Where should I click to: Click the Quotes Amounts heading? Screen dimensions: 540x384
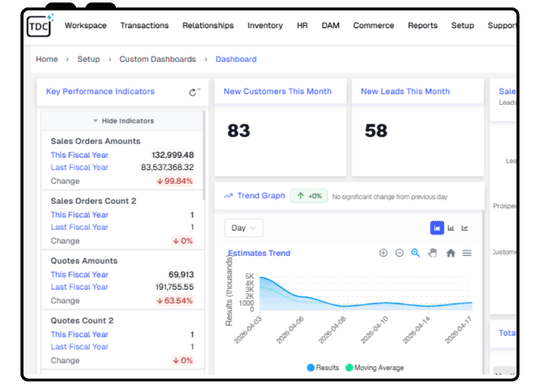tap(84, 261)
